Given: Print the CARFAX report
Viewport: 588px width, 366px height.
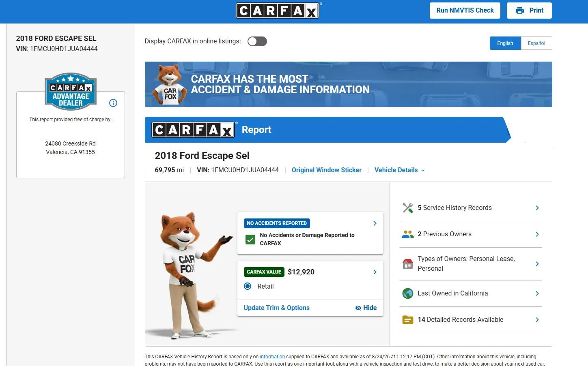Looking at the screenshot, I should [529, 11].
